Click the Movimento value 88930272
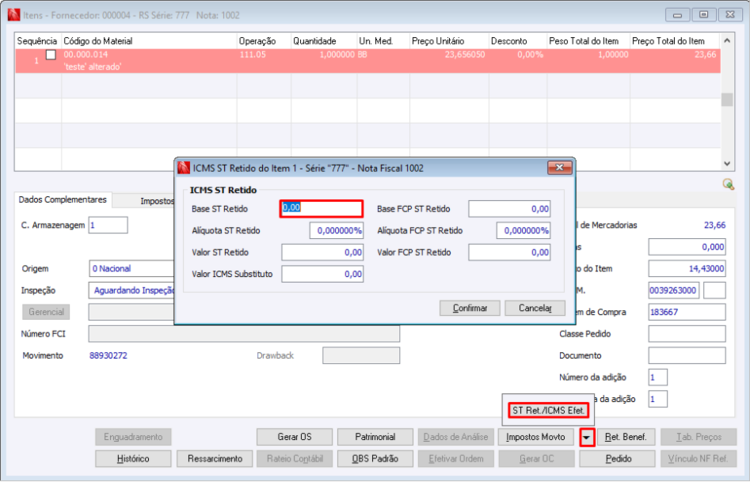 tap(109, 356)
